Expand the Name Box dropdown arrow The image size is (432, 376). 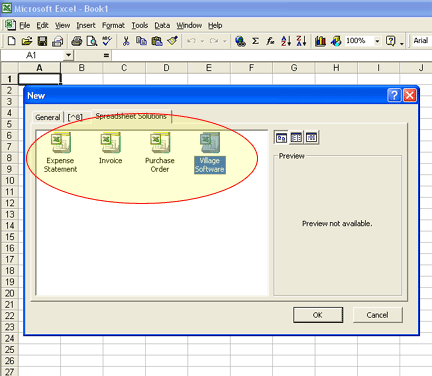68,55
